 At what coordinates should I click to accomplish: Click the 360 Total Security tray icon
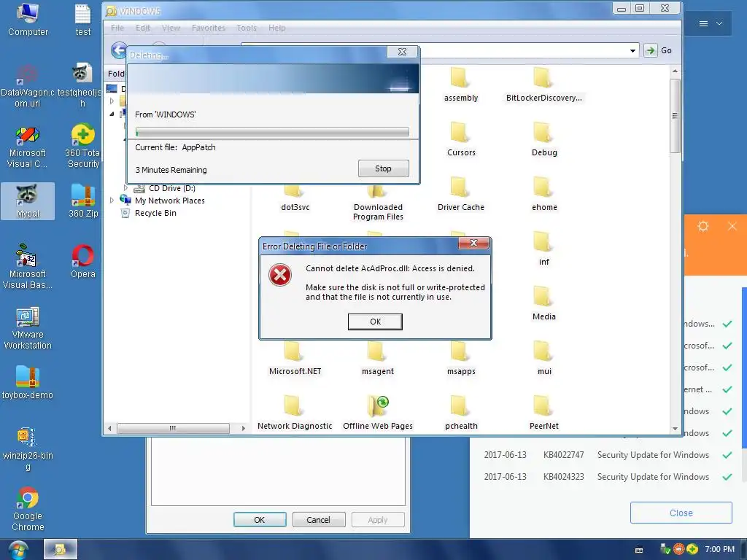click(x=692, y=549)
